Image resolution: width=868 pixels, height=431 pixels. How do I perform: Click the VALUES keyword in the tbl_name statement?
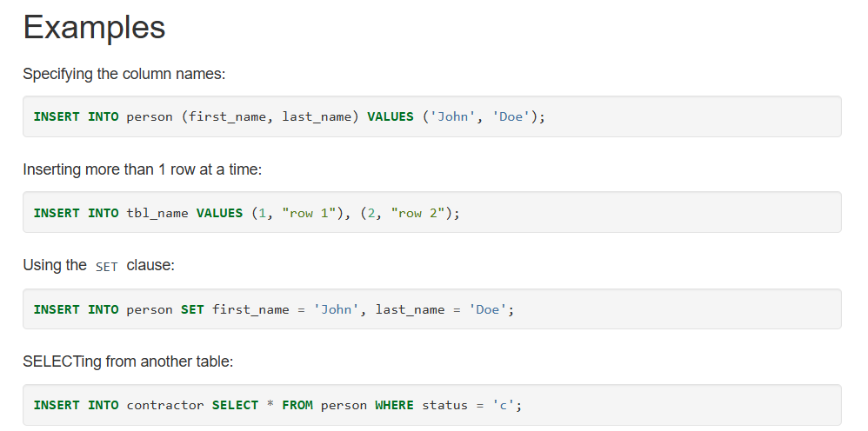pos(219,213)
